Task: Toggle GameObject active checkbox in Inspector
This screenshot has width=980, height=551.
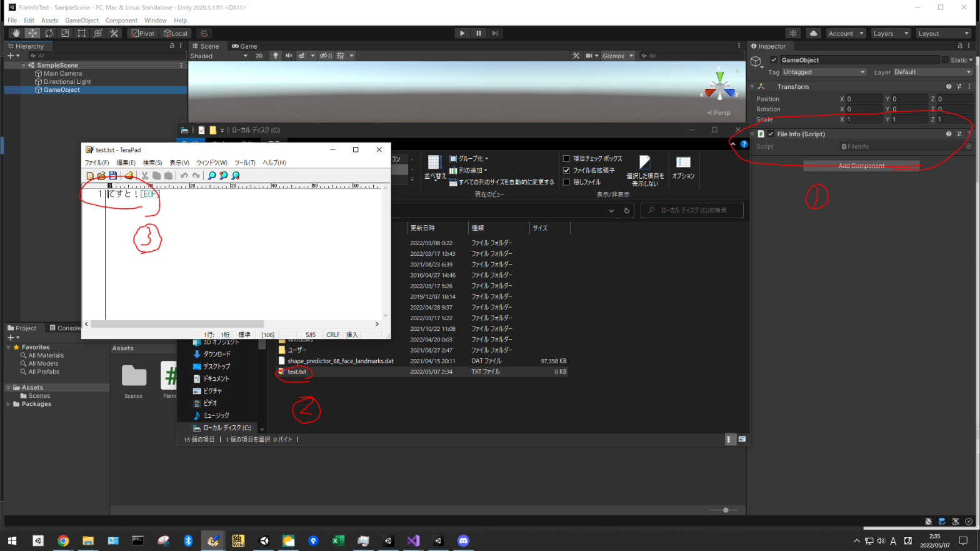Action: point(774,60)
